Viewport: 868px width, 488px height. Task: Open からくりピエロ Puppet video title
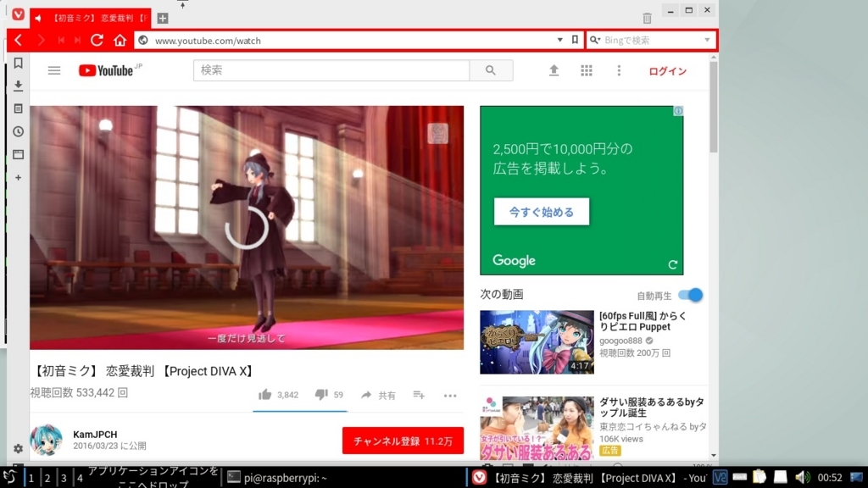(643, 321)
